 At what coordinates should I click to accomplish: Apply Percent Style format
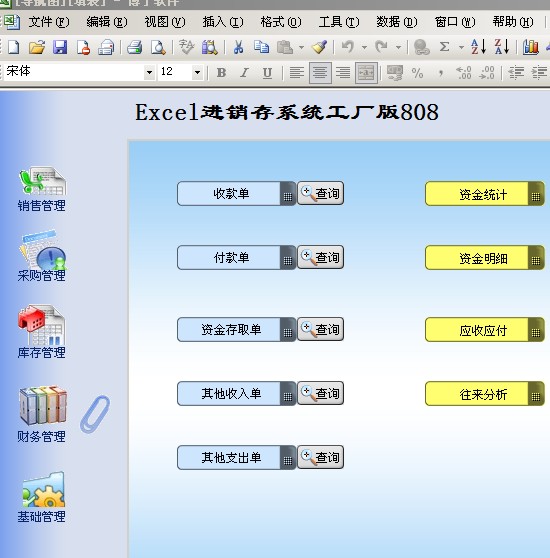pyautogui.click(x=417, y=73)
